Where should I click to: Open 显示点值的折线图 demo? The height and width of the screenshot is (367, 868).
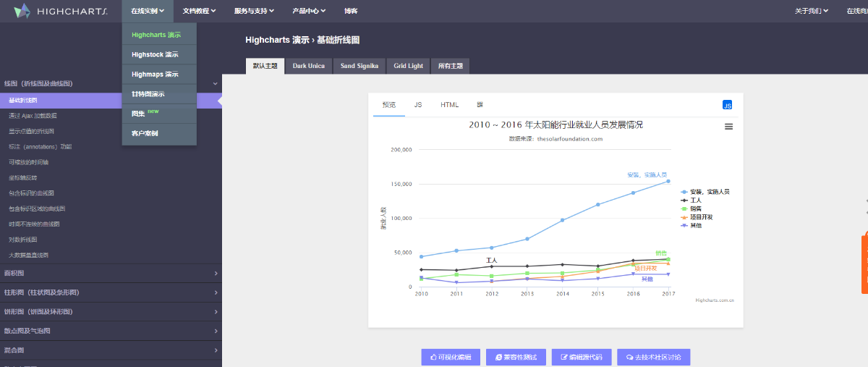31,131
